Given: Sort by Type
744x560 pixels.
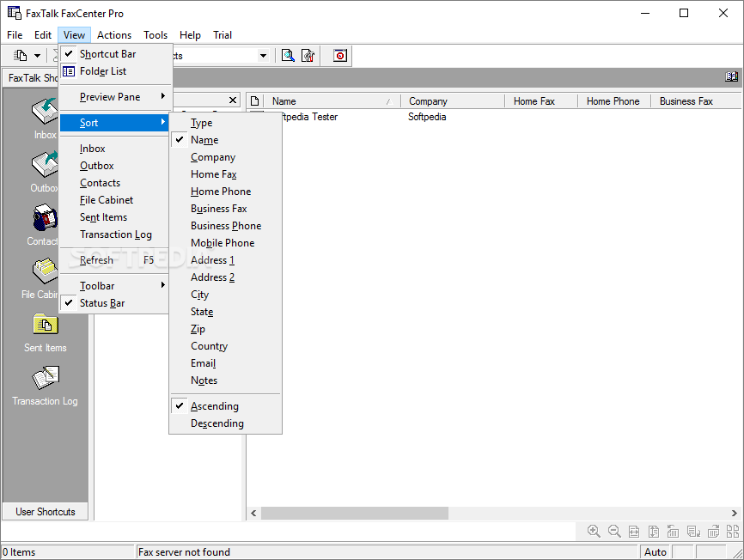Looking at the screenshot, I should tap(225, 123).
